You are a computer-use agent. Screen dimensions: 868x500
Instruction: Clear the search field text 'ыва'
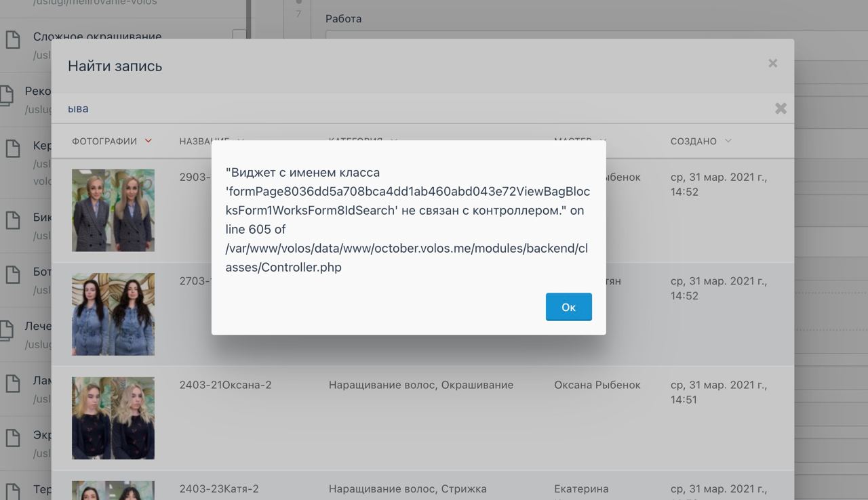[781, 108]
